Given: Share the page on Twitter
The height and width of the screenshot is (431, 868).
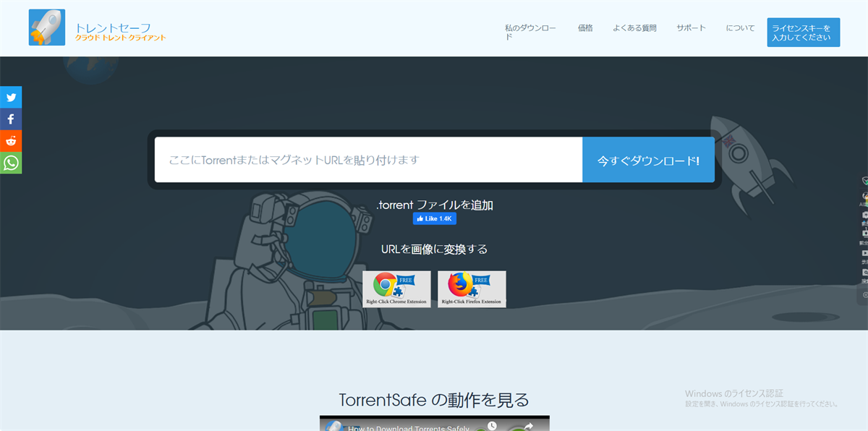Looking at the screenshot, I should 11,97.
